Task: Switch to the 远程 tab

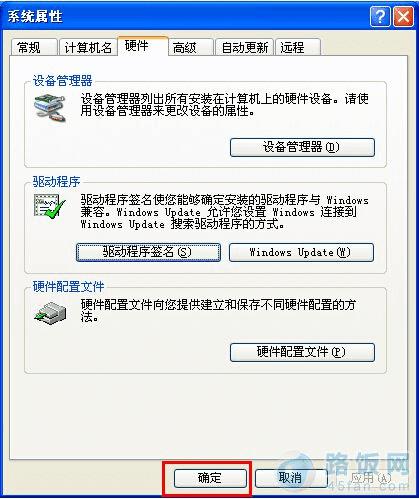Action: pos(298,47)
